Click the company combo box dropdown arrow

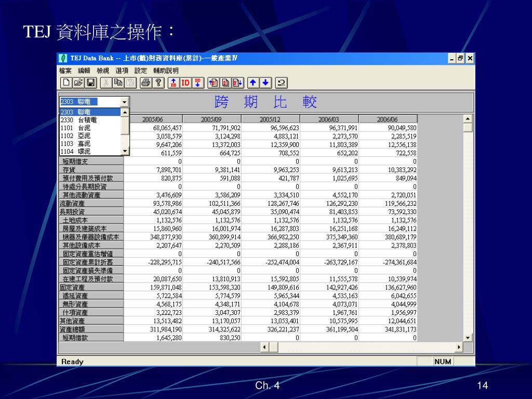(125, 102)
